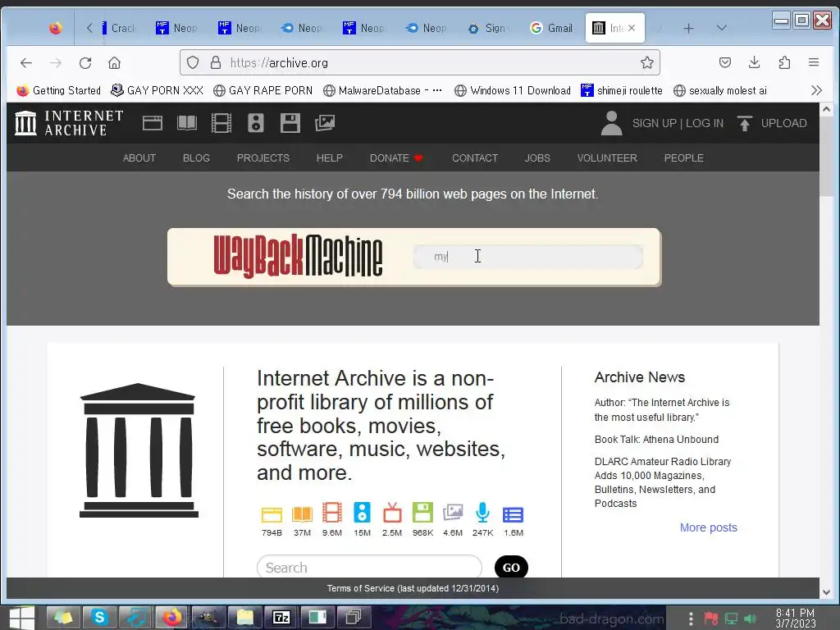840x630 pixels.
Task: Open the Audio speaker icon in header
Action: (256, 123)
